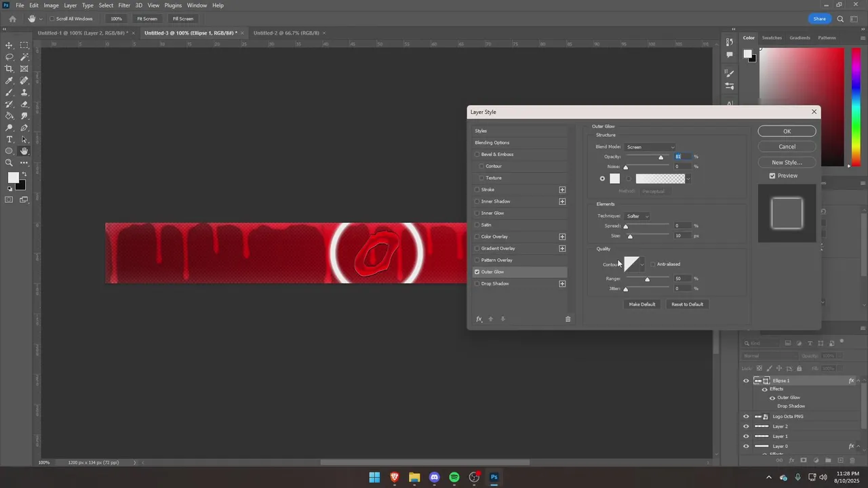Add another Color Overlay with plus
The image size is (868, 488).
pyautogui.click(x=562, y=237)
